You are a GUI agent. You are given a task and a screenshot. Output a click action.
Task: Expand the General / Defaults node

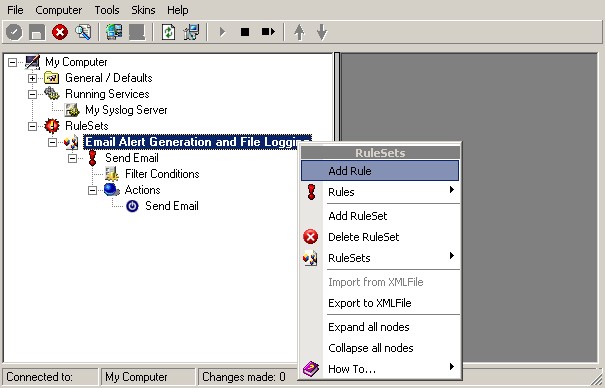click(x=32, y=78)
